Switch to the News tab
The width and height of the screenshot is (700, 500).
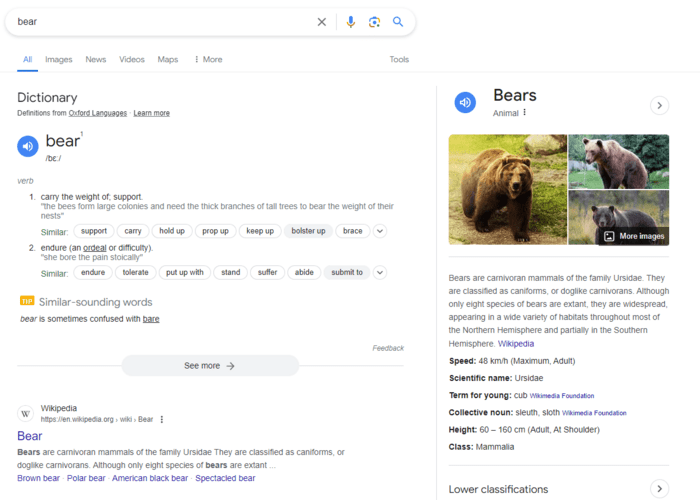[96, 59]
